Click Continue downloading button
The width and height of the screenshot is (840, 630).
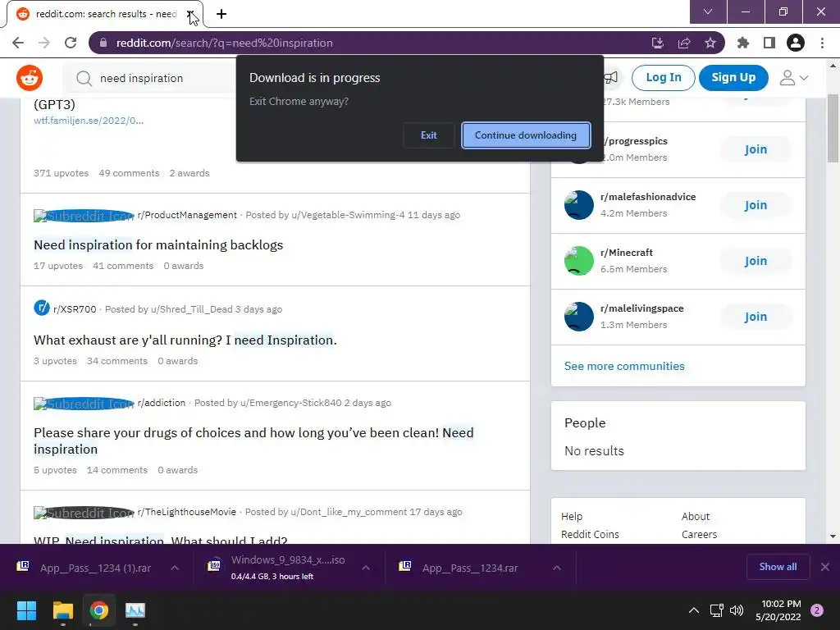click(526, 135)
